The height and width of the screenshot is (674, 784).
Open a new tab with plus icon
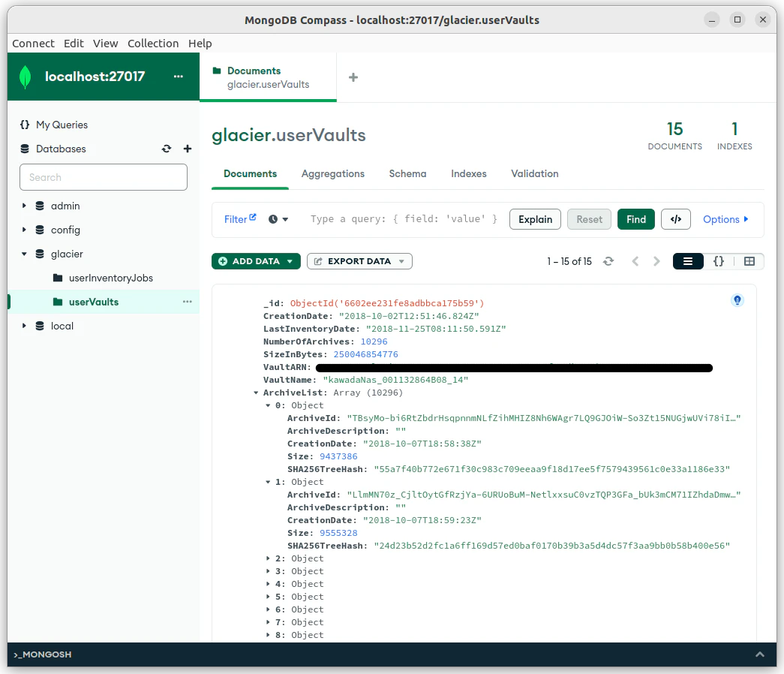pyautogui.click(x=353, y=77)
